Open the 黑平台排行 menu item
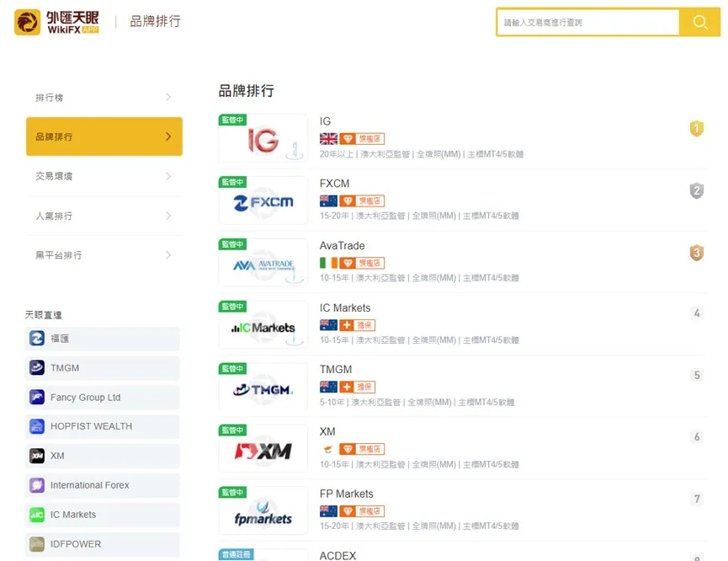This screenshot has width=728, height=561. pyautogui.click(x=104, y=255)
